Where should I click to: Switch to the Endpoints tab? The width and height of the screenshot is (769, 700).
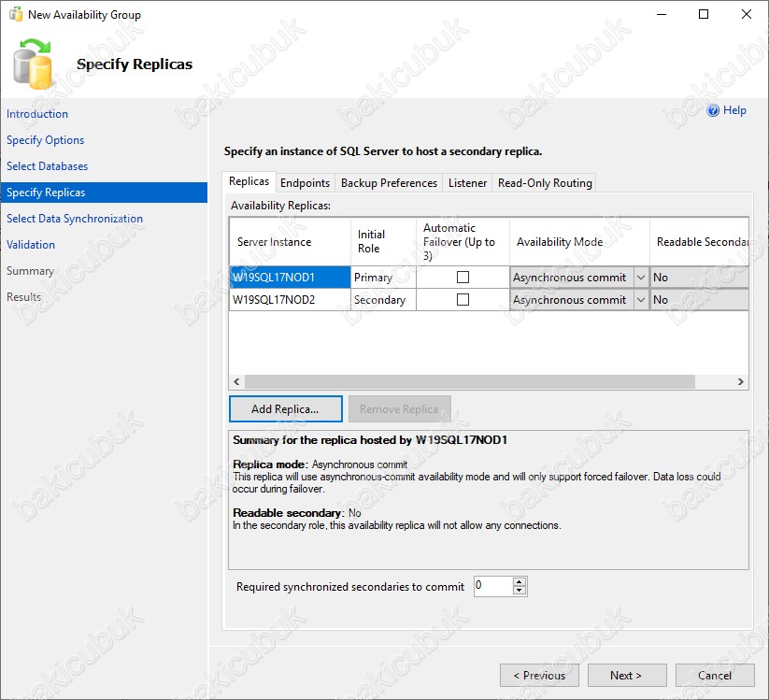pos(305,183)
